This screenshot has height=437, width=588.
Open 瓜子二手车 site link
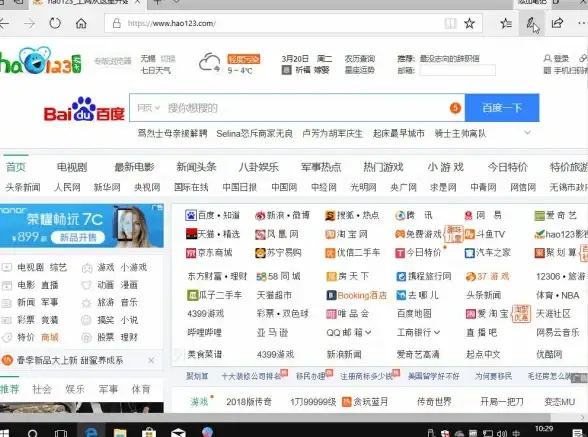(x=214, y=295)
